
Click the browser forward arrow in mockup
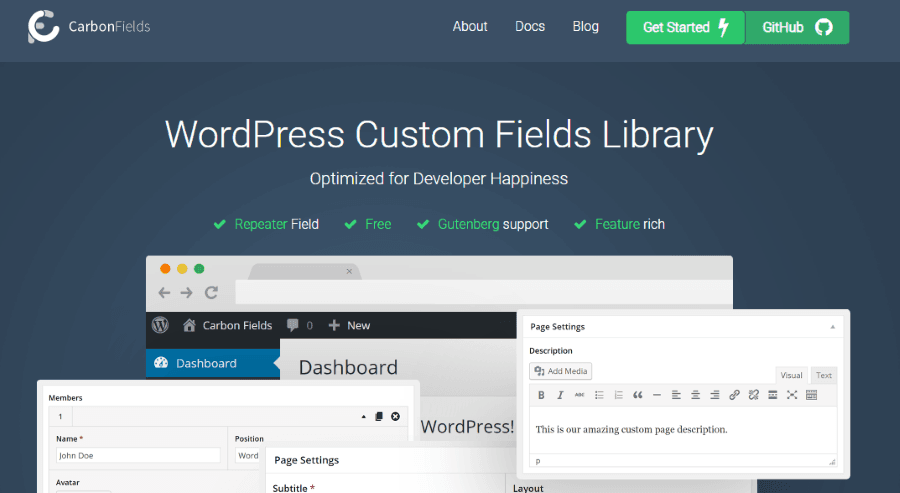click(187, 293)
